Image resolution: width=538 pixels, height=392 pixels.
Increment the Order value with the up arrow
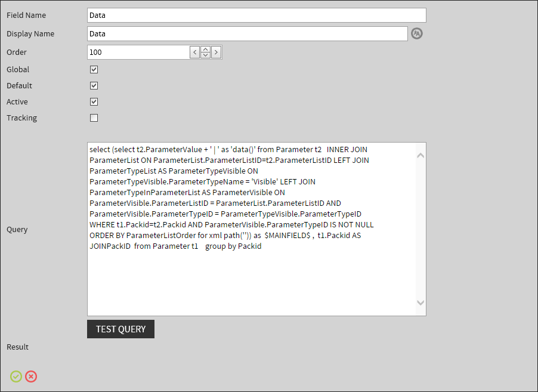click(205, 49)
